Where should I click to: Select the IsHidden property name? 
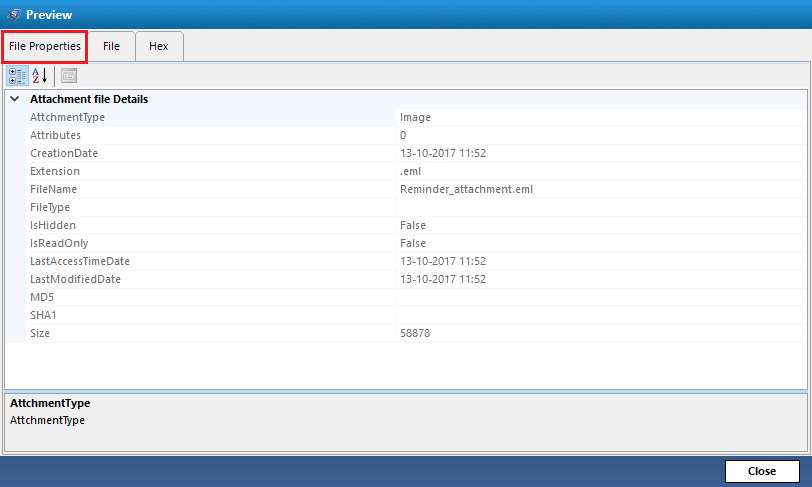coord(53,225)
